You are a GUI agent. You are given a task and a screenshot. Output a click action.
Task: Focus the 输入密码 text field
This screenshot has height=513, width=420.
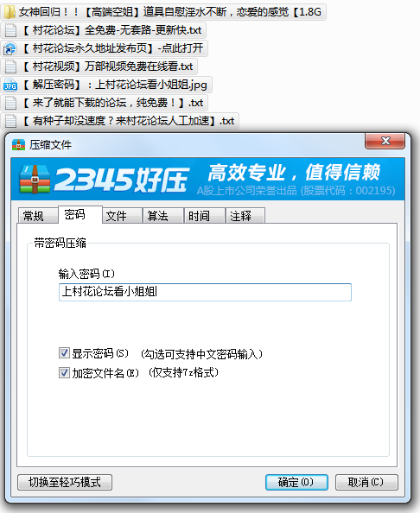pos(205,292)
